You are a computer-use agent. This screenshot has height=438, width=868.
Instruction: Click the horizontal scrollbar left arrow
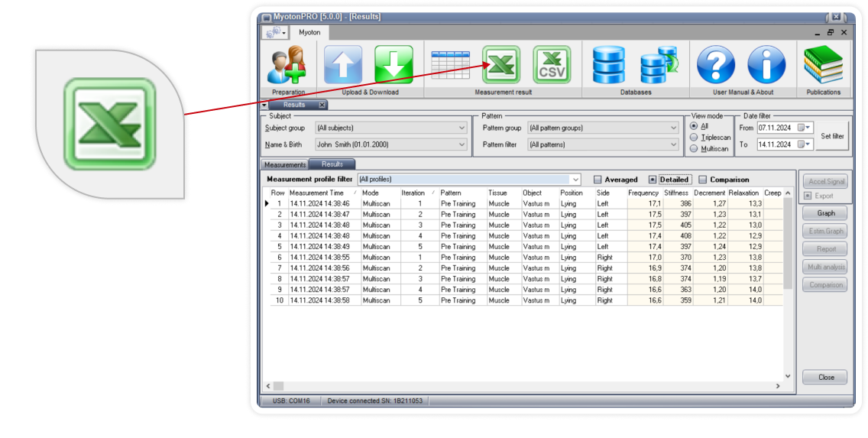coord(268,386)
